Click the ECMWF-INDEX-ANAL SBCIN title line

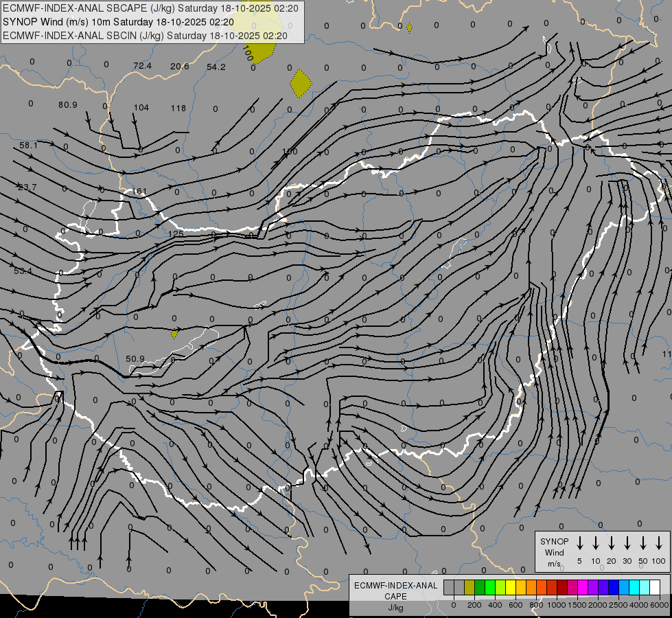pos(146,35)
